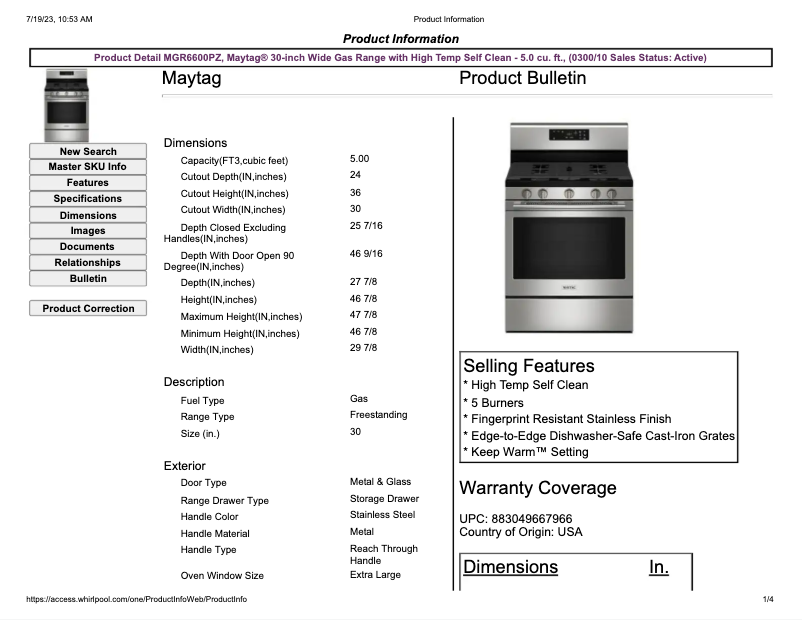Viewport: 802px width, 620px height.
Task: Open the New Search page
Action: point(87,151)
